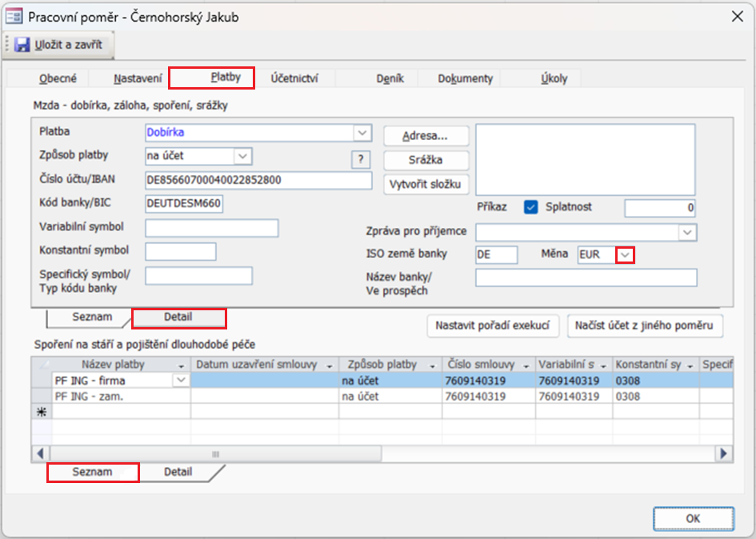
Task: Open the Nastavení tab
Action: pos(138,78)
